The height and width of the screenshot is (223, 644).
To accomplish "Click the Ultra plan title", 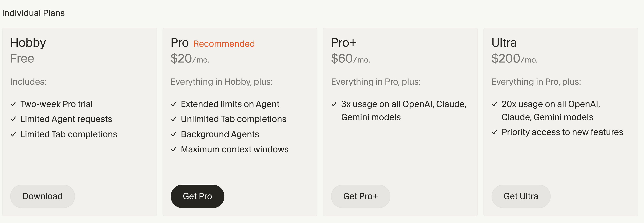I will click(504, 43).
